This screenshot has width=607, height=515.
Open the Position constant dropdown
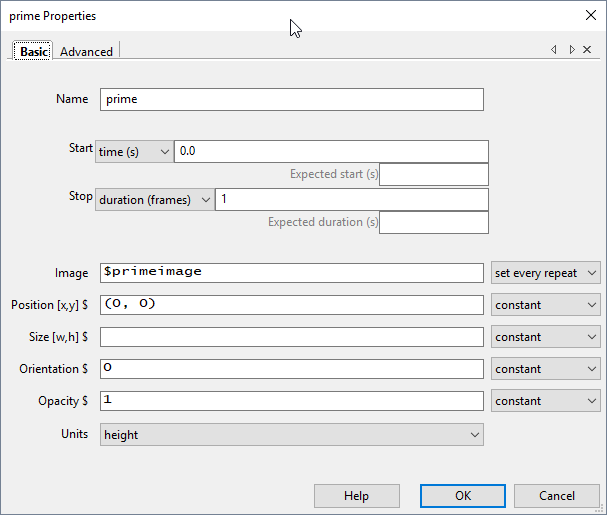(545, 305)
